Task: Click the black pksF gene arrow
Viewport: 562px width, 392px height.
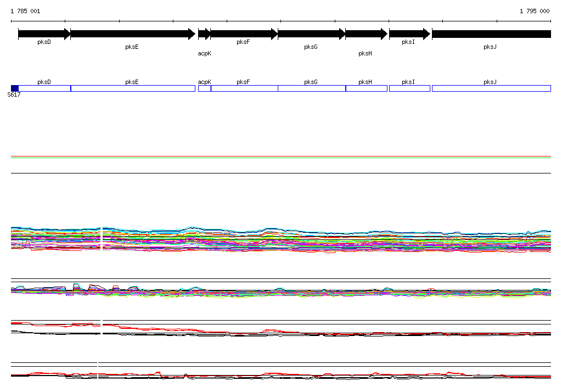Action: pos(244,34)
